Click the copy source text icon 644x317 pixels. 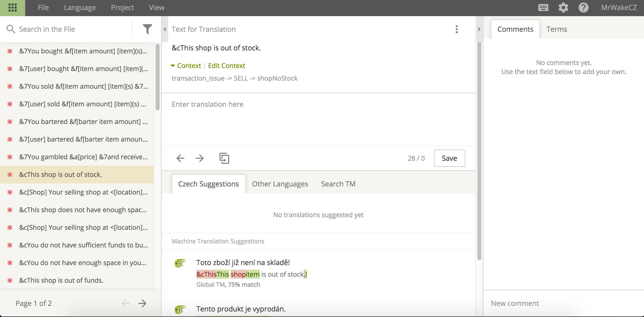(224, 158)
